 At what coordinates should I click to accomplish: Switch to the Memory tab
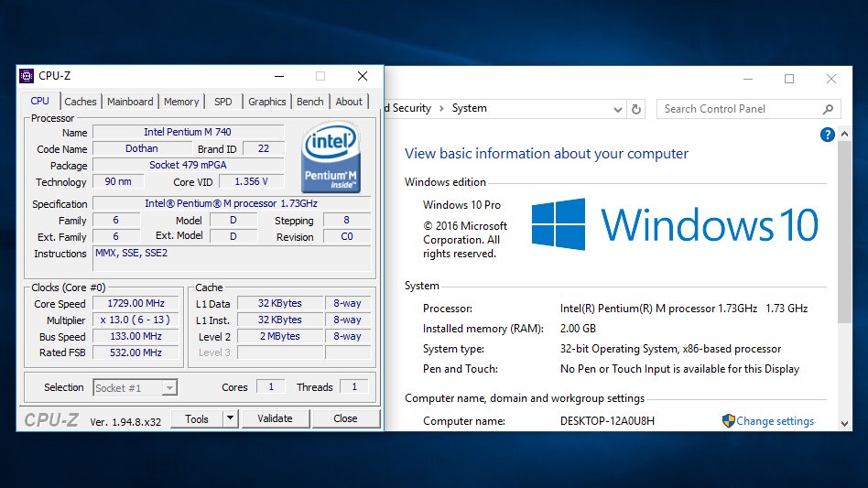click(x=181, y=102)
